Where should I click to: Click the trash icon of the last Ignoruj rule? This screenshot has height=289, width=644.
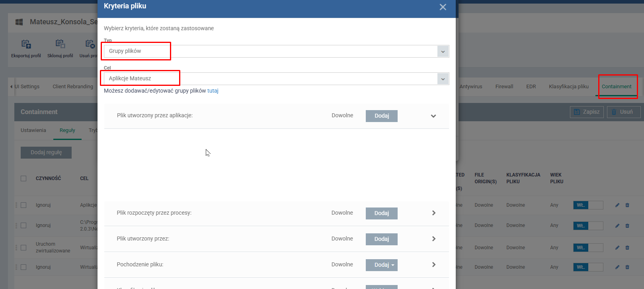click(627, 267)
